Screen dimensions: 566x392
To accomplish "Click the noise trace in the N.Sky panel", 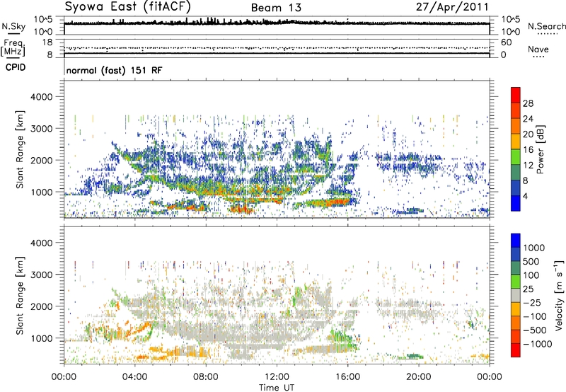I will click(x=277, y=23).
